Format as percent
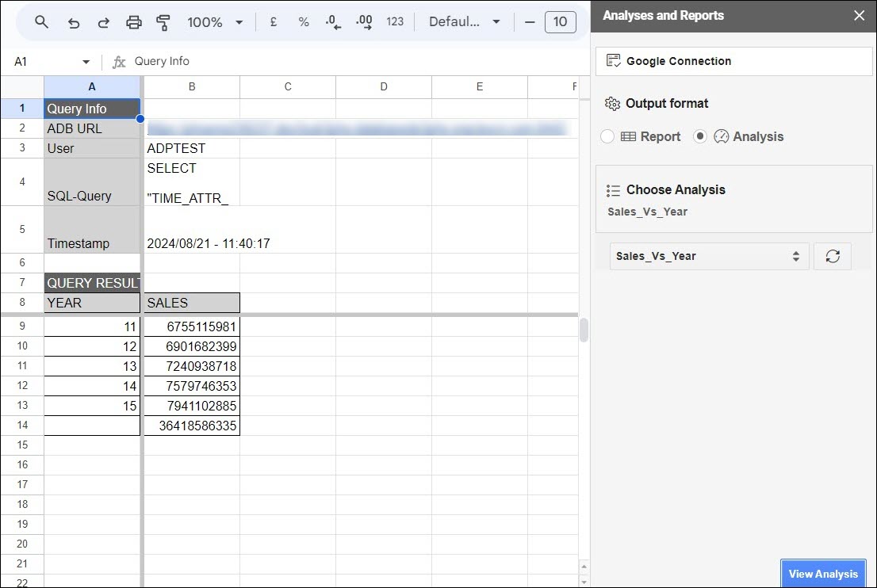The width and height of the screenshot is (877, 588). coord(304,22)
